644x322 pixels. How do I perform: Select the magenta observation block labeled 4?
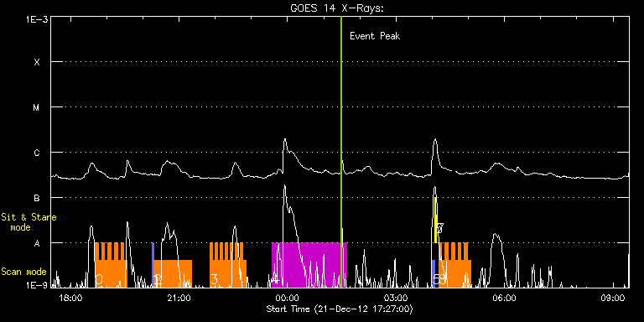[x=309, y=265]
